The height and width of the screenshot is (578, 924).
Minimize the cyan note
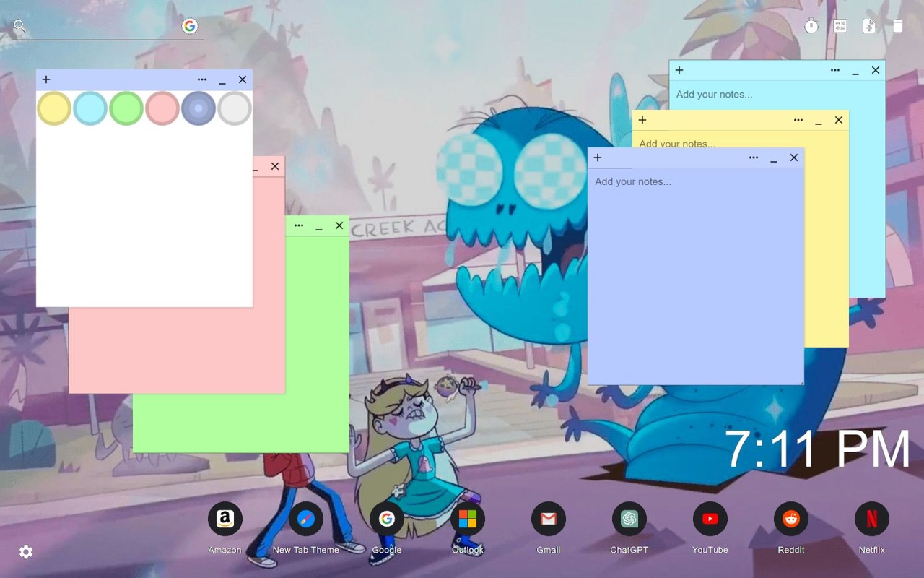(855, 72)
